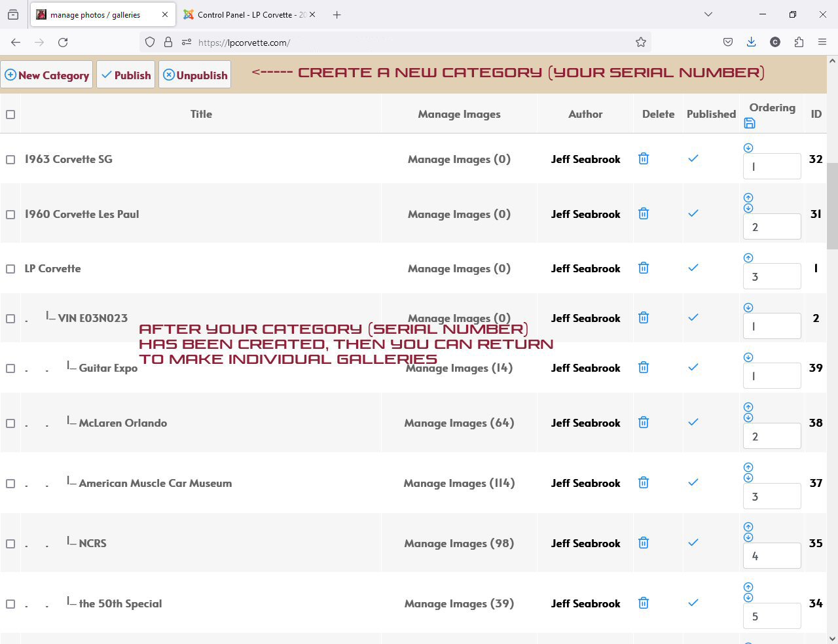Check the American Muscle Car Museum row
This screenshot has width=838, height=644.
point(10,484)
